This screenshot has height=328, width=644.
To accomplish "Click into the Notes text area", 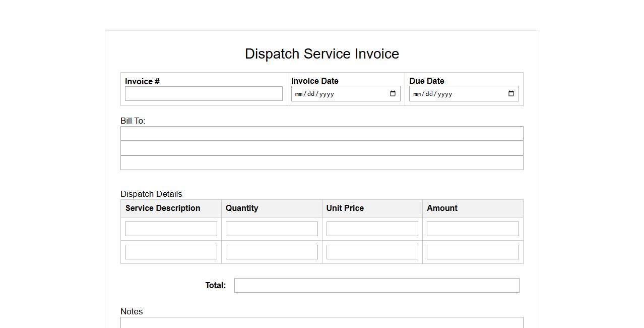I will coord(321,323).
